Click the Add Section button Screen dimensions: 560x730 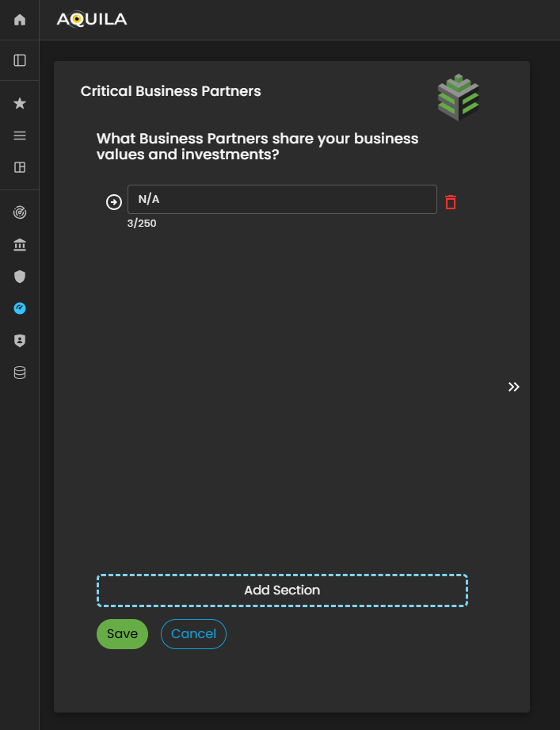click(x=282, y=590)
